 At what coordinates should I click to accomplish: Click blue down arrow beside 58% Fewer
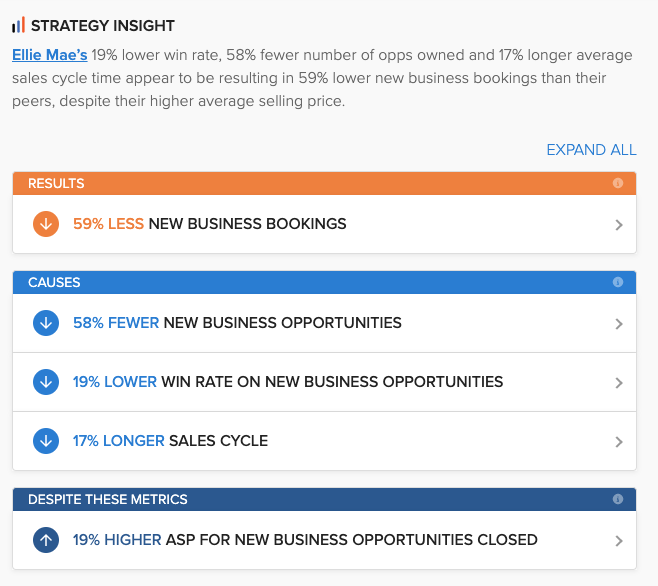click(46, 323)
